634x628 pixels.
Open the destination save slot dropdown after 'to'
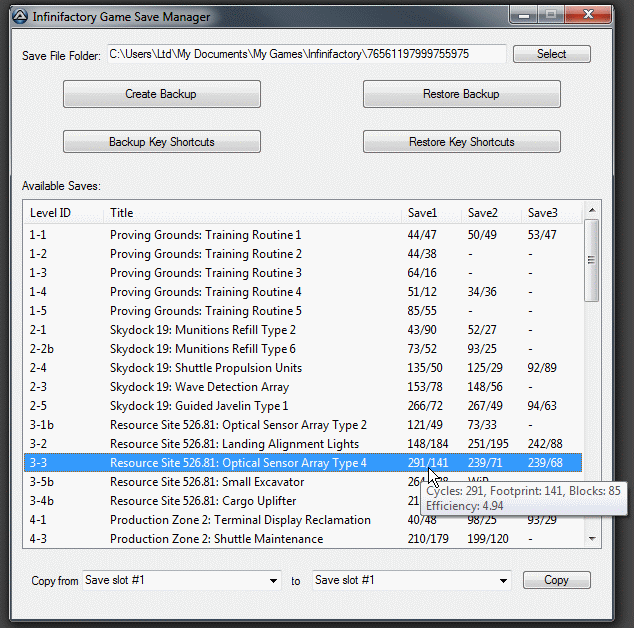point(412,580)
